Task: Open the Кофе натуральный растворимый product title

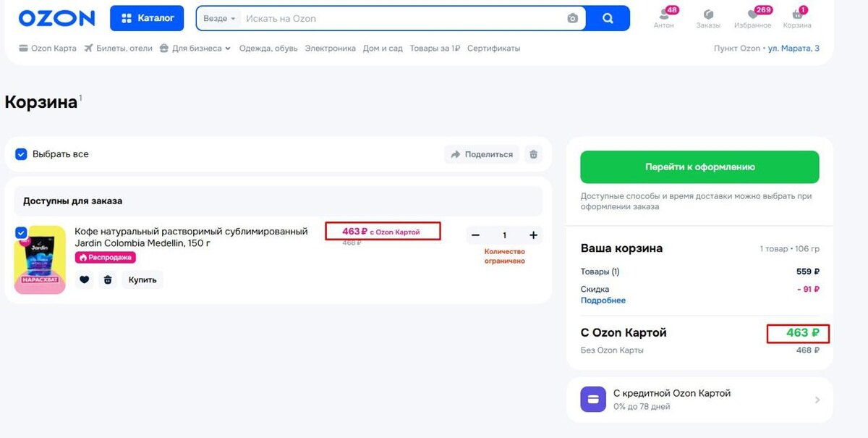Action: pos(191,237)
